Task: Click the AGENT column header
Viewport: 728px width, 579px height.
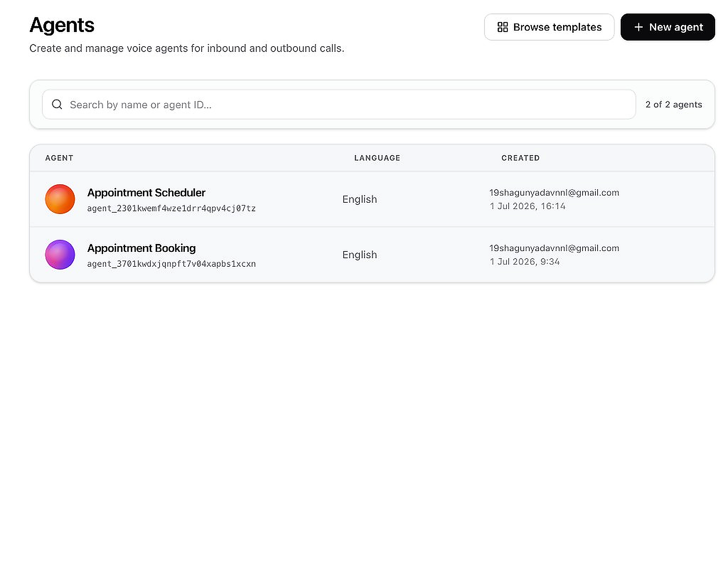Action: pyautogui.click(x=59, y=158)
